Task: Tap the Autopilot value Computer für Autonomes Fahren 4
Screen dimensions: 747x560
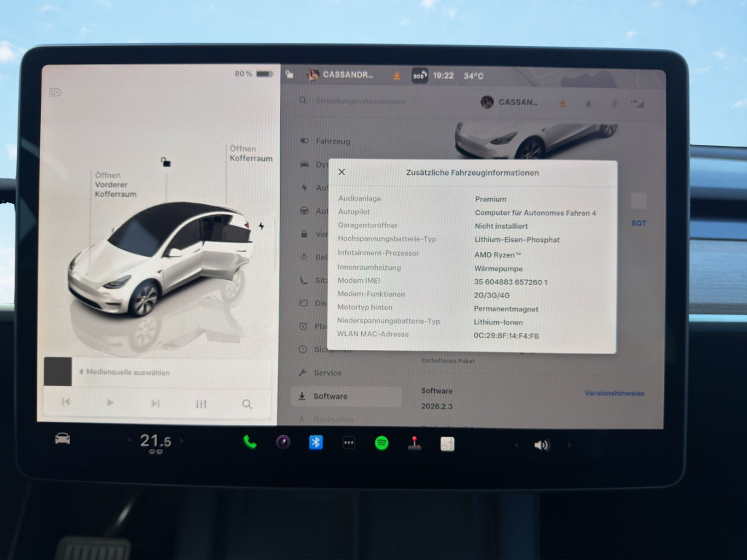Action: 535,213
